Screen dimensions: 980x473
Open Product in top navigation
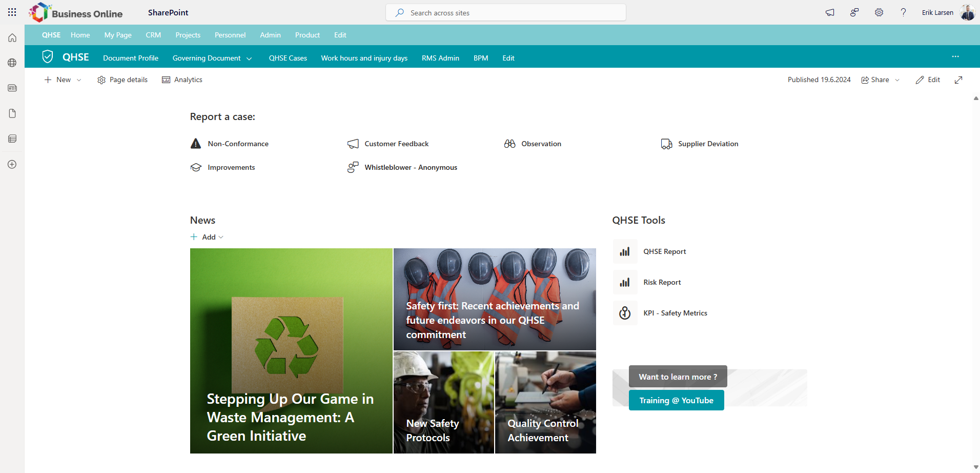point(308,35)
